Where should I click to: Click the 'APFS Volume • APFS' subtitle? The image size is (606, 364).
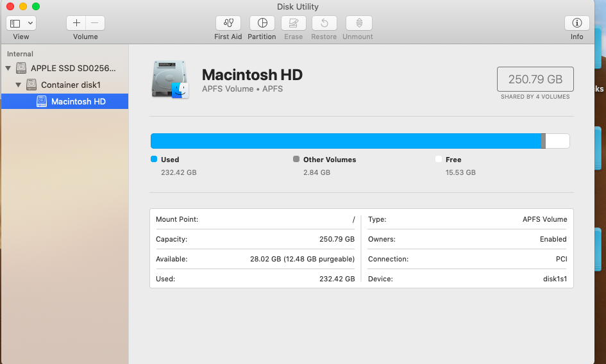(x=242, y=89)
